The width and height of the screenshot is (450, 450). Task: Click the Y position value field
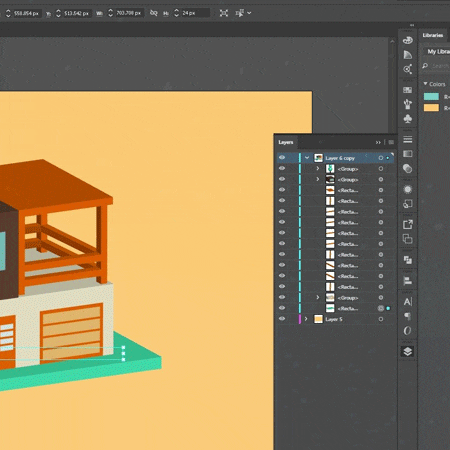coord(76,13)
